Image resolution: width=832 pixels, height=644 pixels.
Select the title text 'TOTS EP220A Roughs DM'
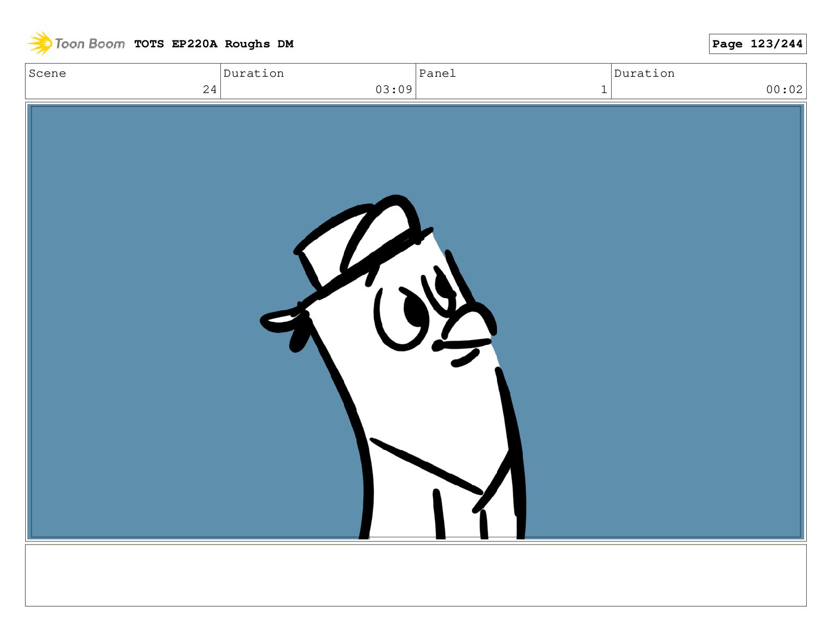tap(214, 44)
